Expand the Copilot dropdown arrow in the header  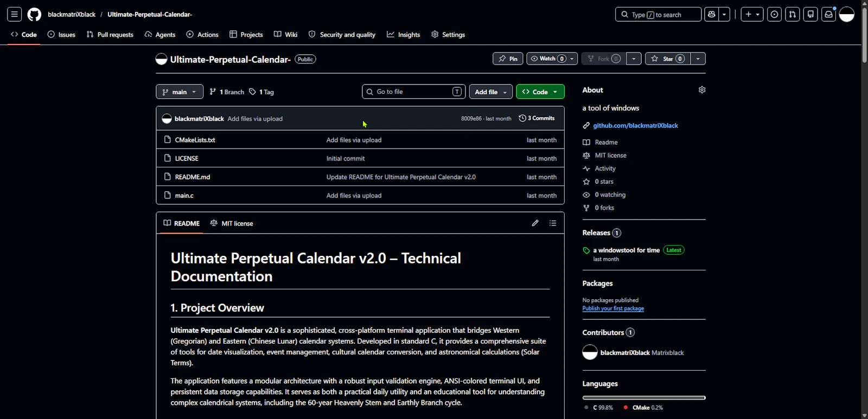coord(725,15)
